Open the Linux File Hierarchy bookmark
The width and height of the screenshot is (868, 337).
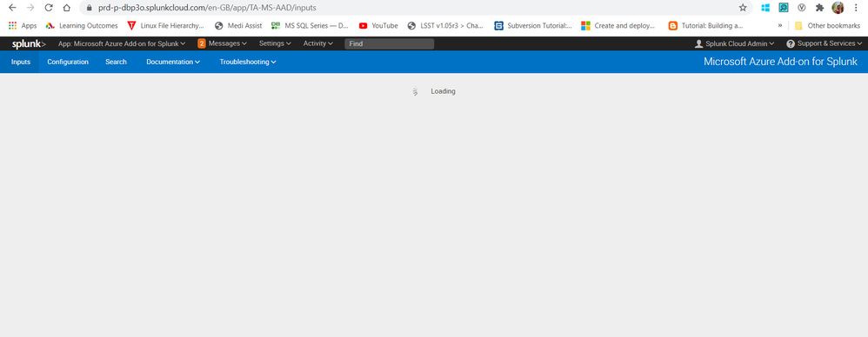point(165,25)
